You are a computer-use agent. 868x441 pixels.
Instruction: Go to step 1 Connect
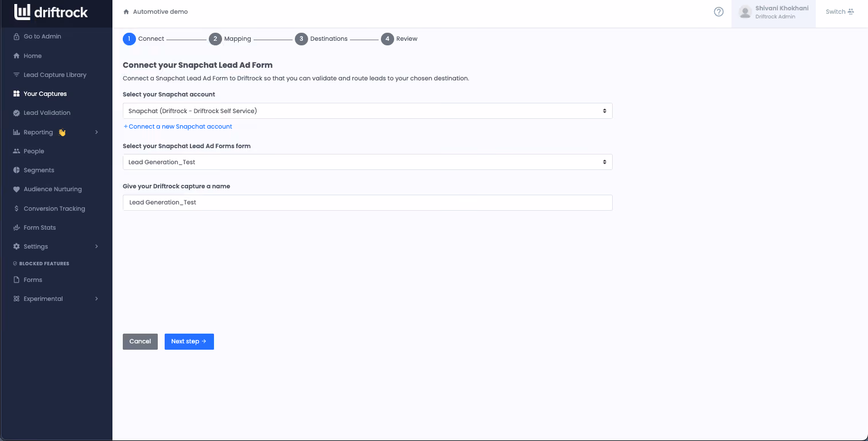[143, 39]
